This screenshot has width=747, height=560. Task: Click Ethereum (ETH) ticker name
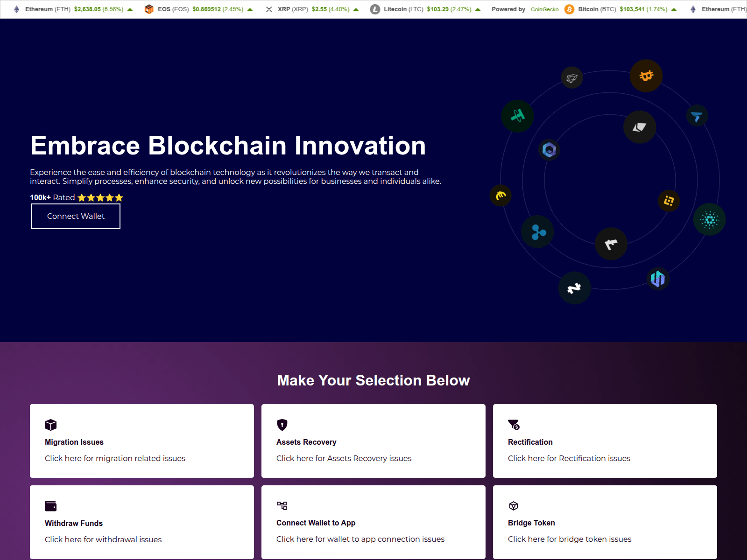48,9
